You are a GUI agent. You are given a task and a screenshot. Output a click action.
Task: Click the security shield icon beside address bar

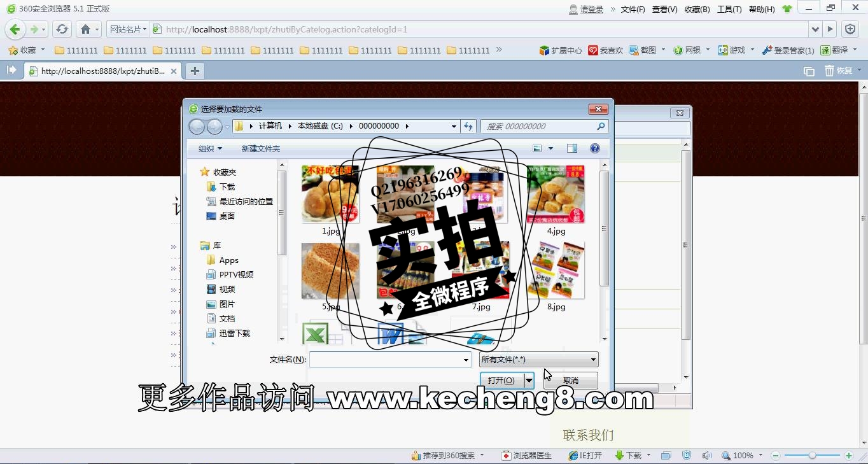click(x=850, y=29)
